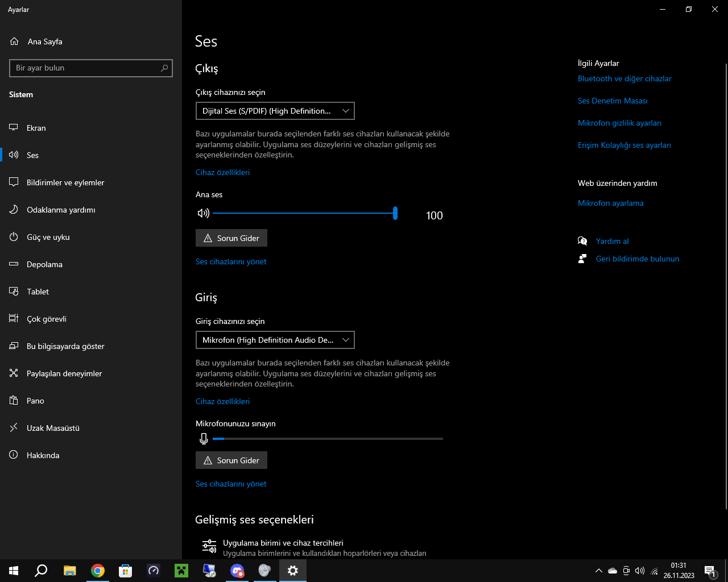Click the Ana Sayfa home icon

point(14,41)
